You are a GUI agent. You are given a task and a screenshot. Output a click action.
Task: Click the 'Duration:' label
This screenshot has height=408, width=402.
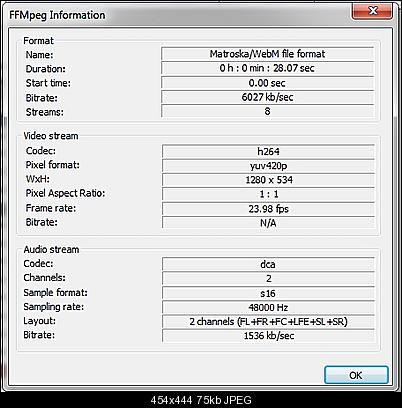point(46,69)
